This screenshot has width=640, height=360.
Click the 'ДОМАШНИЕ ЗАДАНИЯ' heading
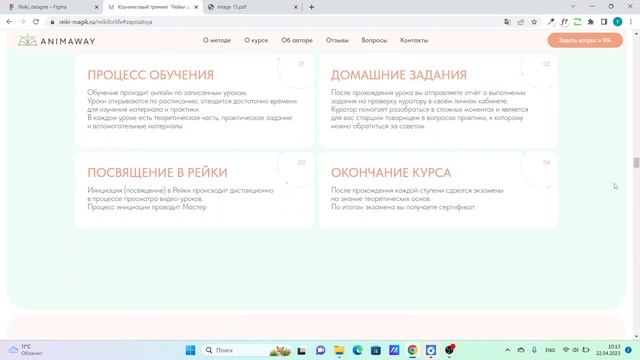tap(398, 75)
